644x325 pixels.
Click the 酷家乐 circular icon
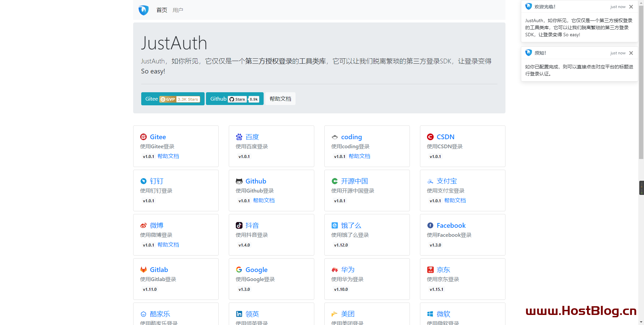pos(144,314)
